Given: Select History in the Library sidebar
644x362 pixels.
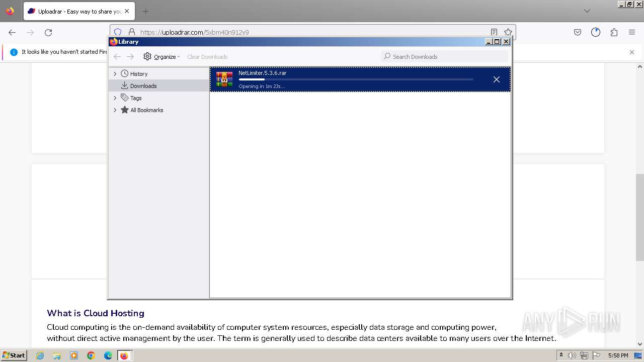Looking at the screenshot, I should coord(139,73).
